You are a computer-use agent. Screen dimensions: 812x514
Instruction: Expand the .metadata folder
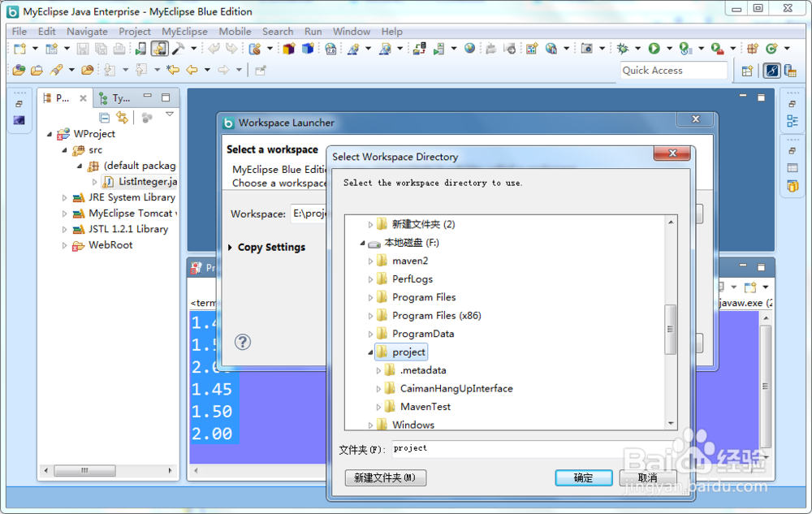tap(378, 370)
